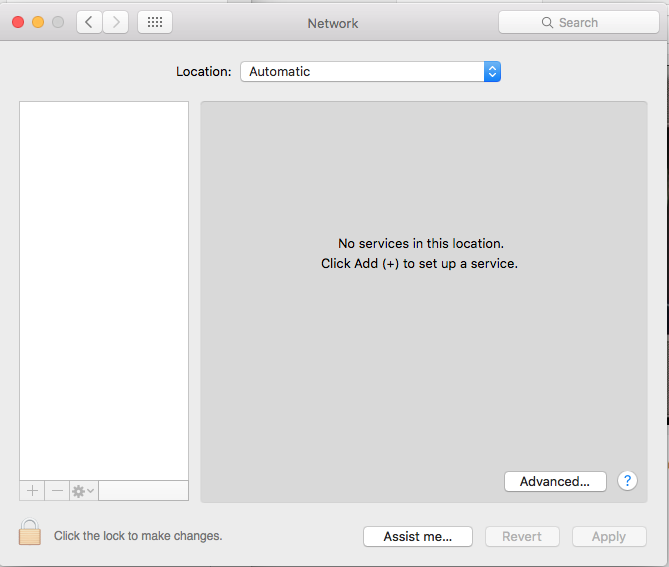
Task: Minimize the Network window with yellow button
Action: click(38, 22)
